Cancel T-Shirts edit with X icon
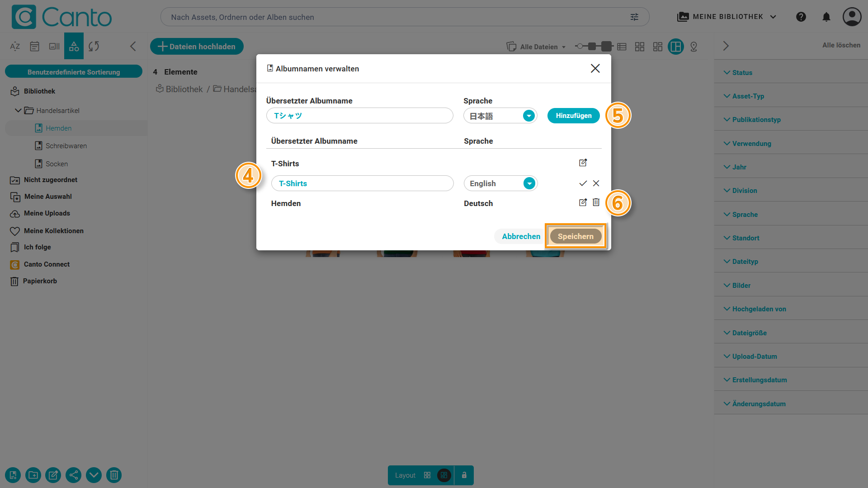Viewport: 868px width, 488px height. pyautogui.click(x=596, y=183)
